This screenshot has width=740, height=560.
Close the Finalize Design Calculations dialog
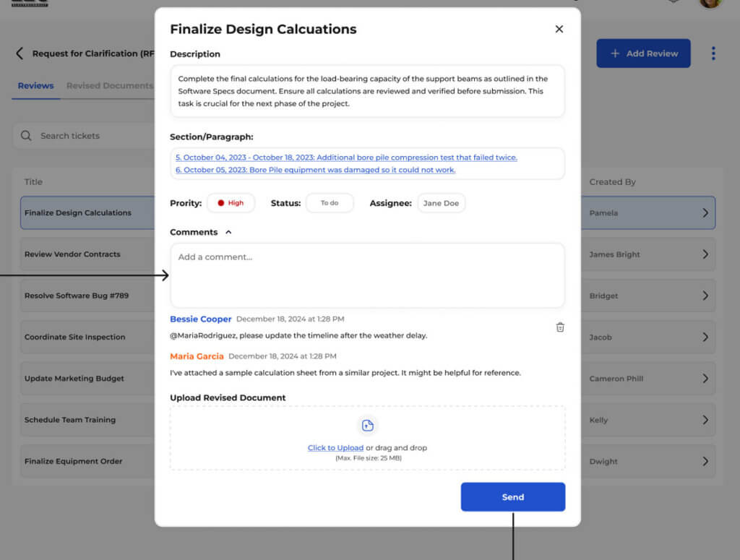[x=559, y=29]
